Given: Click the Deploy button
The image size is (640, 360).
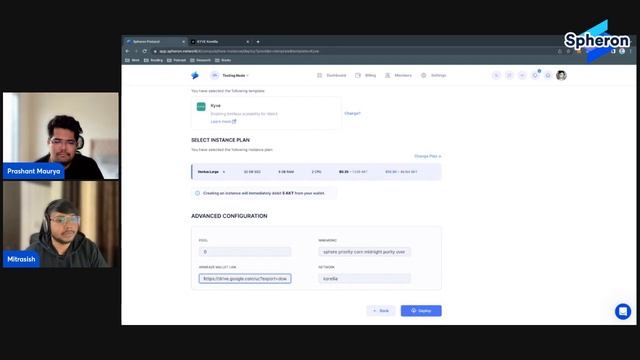Looking at the screenshot, I should click(421, 311).
